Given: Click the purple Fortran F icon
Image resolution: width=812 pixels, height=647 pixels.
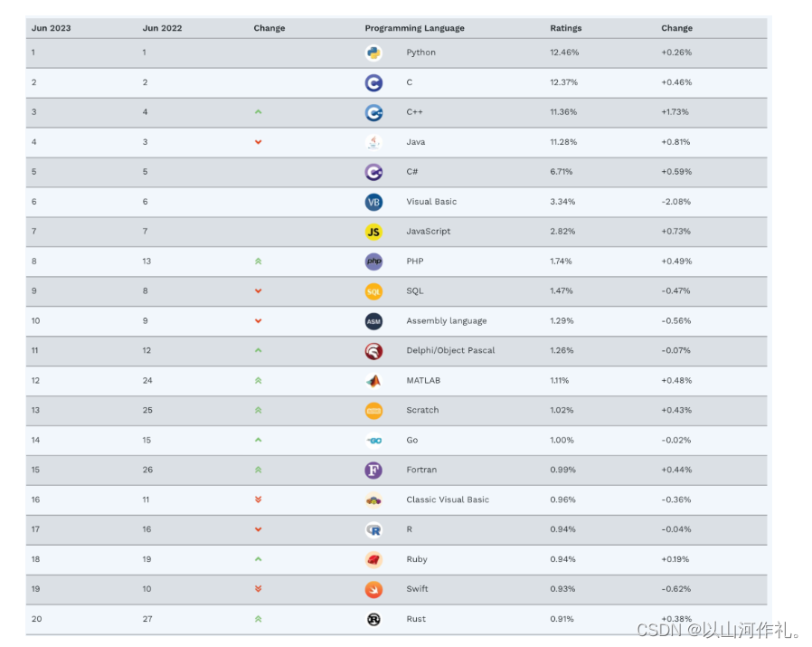Looking at the screenshot, I should click(x=373, y=471).
